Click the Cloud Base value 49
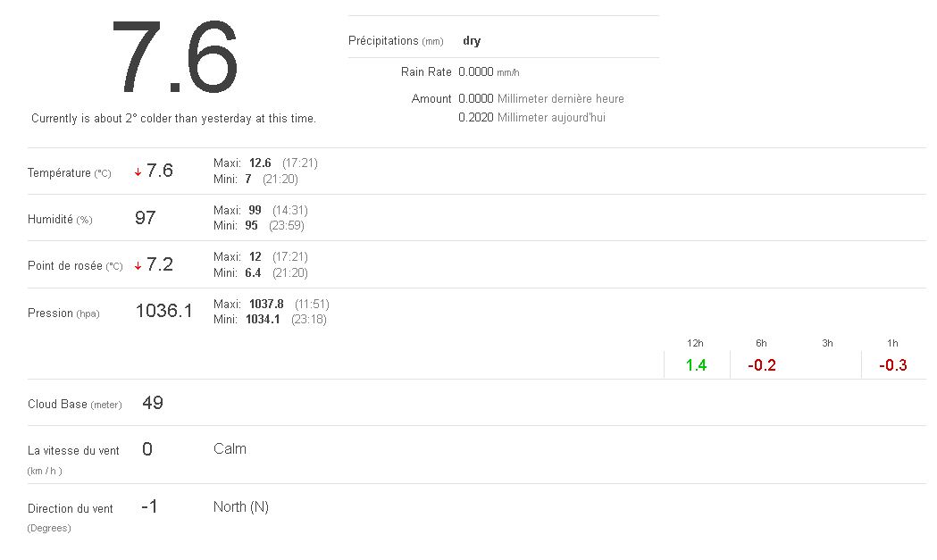The width and height of the screenshot is (937, 560). (153, 403)
